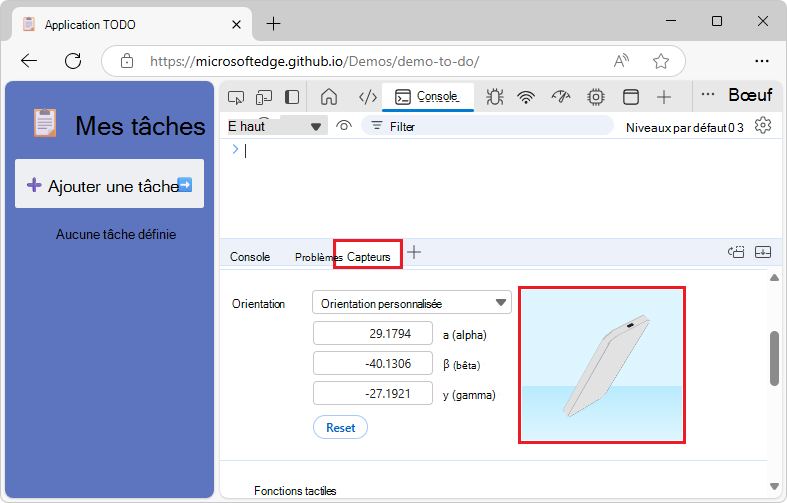The image size is (787, 503).
Task: Click the drawer expand Quick View icon
Action: pyautogui.click(x=736, y=252)
